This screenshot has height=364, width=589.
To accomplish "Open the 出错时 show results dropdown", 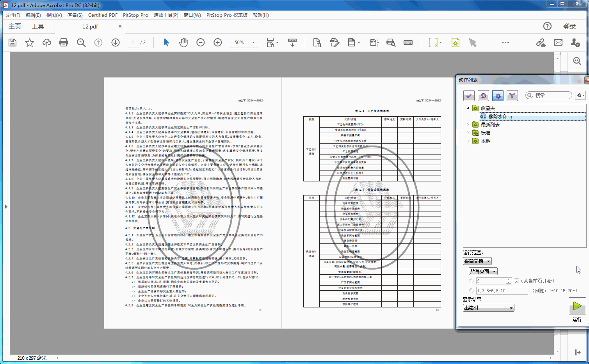I will 489,308.
